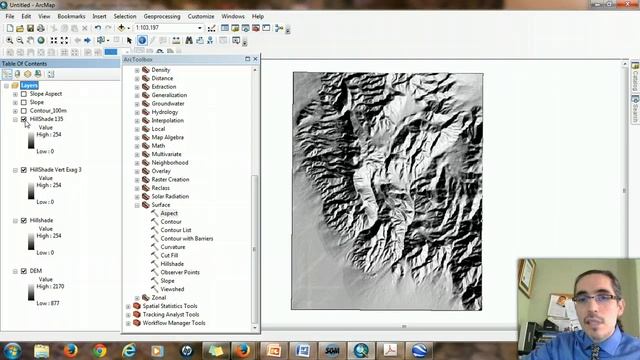Expand Spatial Statistics Tools toolbox
640x360 pixels.
tap(128, 307)
